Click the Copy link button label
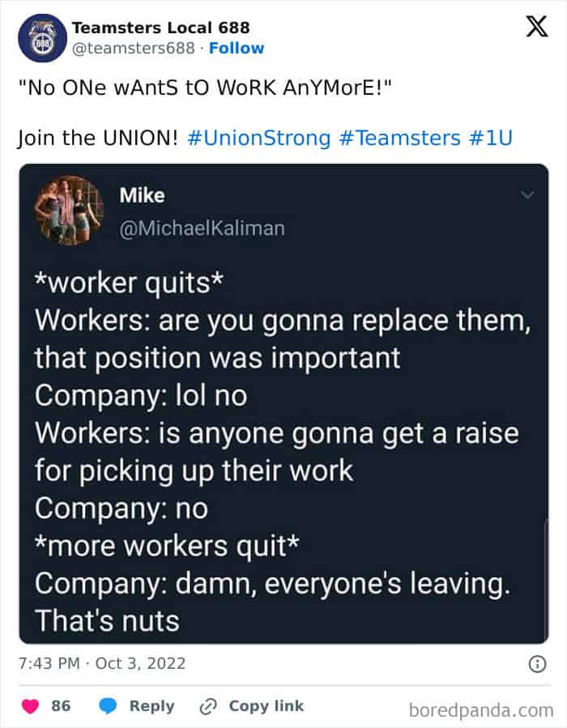 click(266, 706)
